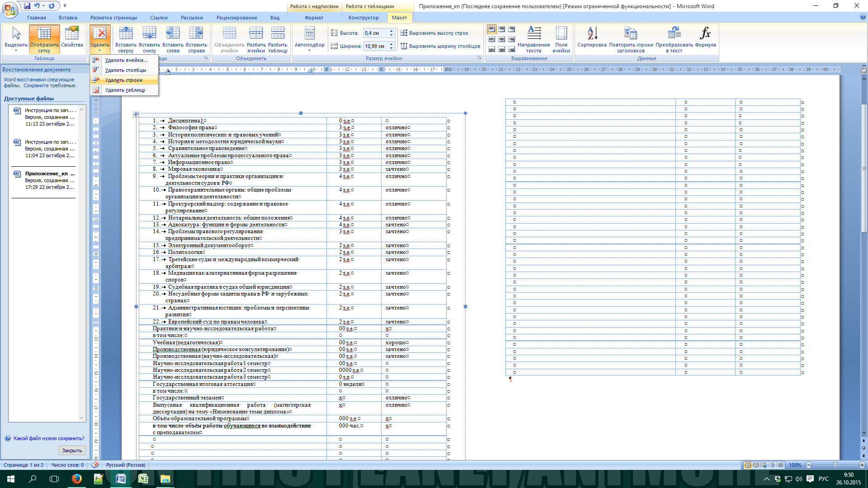Click the 'Какой файл нужно сохранить?' link
Image resolution: width=868 pixels, height=488 pixels.
pyautogui.click(x=49, y=438)
